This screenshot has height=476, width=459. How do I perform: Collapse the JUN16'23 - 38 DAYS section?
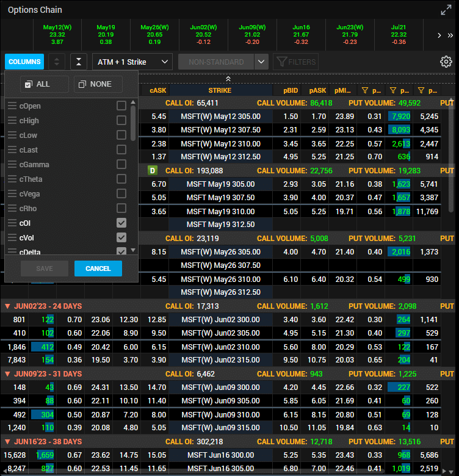pos(7,441)
